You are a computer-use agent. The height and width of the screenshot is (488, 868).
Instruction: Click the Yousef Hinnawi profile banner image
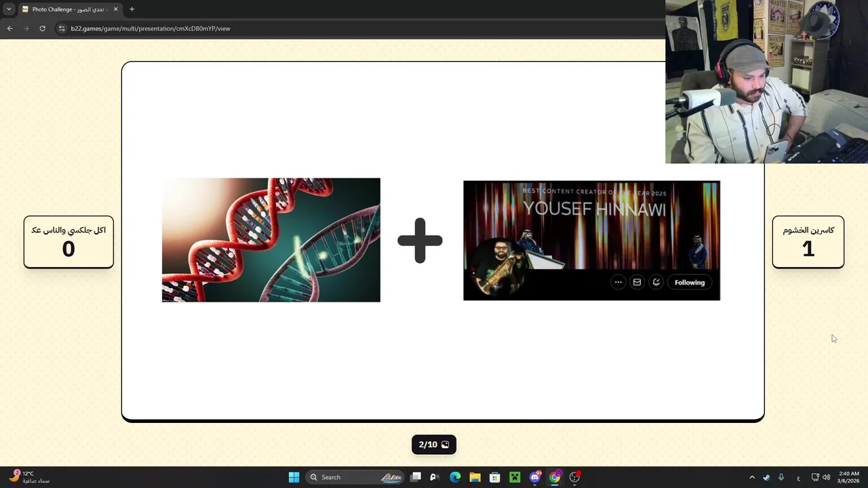pos(591,241)
